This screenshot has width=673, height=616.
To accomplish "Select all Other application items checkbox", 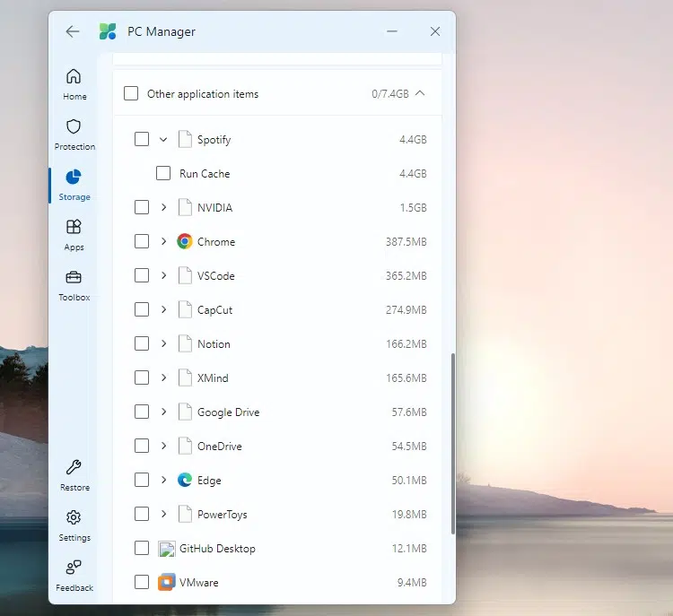I will [131, 94].
